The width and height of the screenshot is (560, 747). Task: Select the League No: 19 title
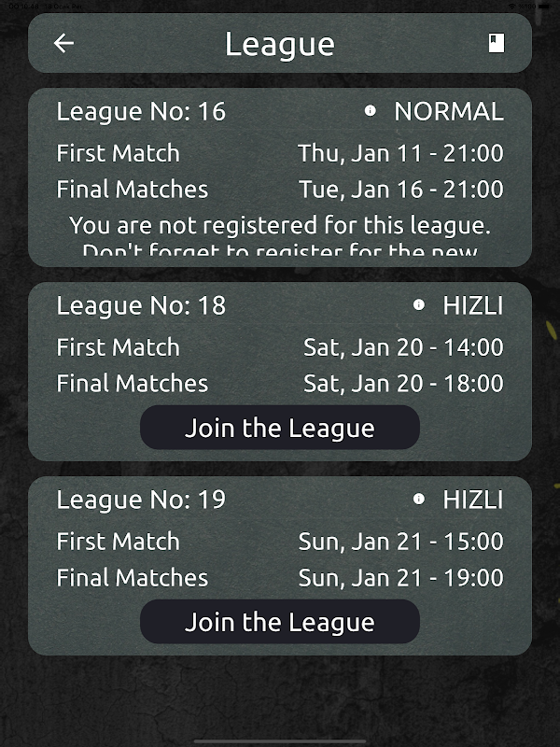[x=141, y=500]
